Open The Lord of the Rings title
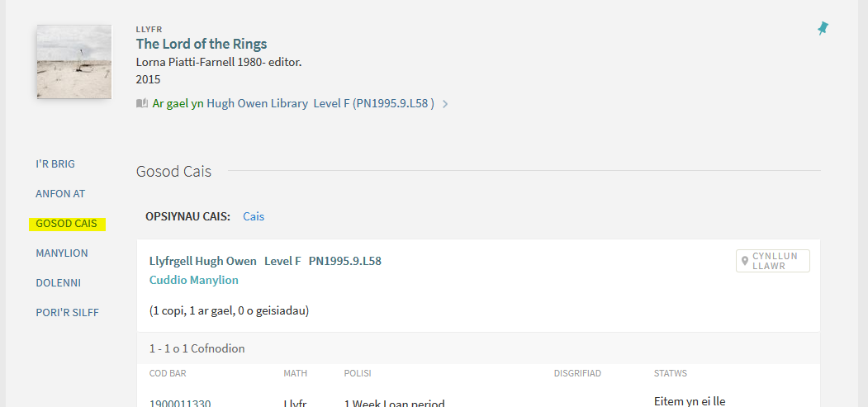Image resolution: width=868 pixels, height=407 pixels. (x=202, y=45)
